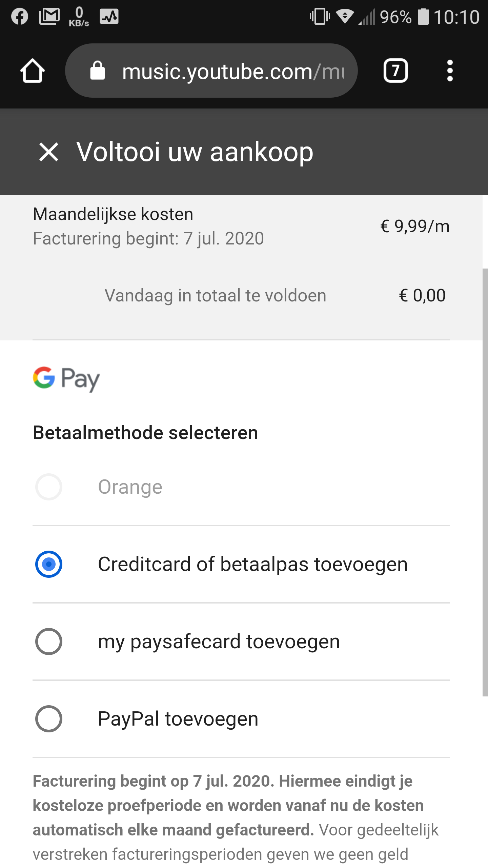
Task: Tap the Facebook notification icon
Action: (20, 16)
